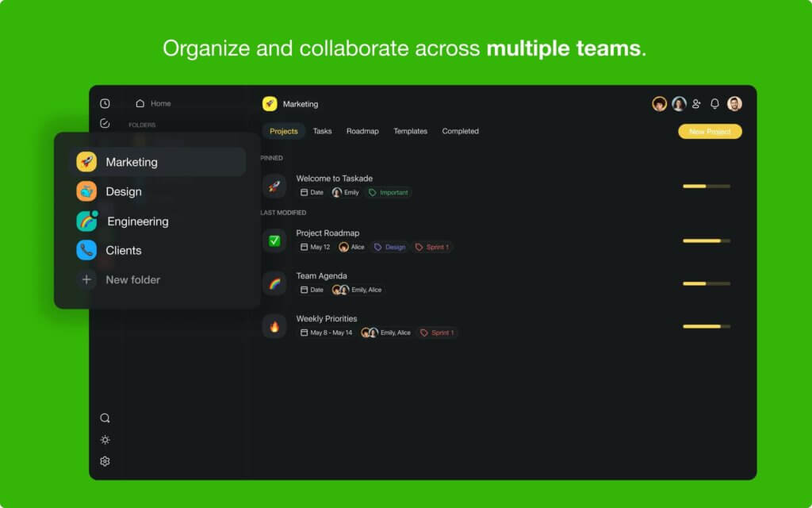Select the Design folder
Screen dimensions: 812x508
pos(123,191)
